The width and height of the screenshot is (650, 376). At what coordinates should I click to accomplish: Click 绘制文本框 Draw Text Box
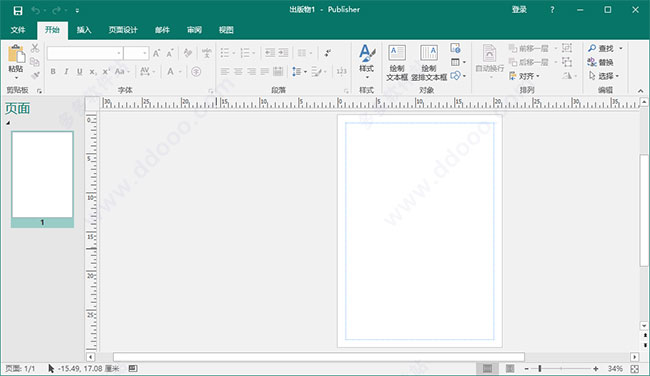(x=397, y=63)
